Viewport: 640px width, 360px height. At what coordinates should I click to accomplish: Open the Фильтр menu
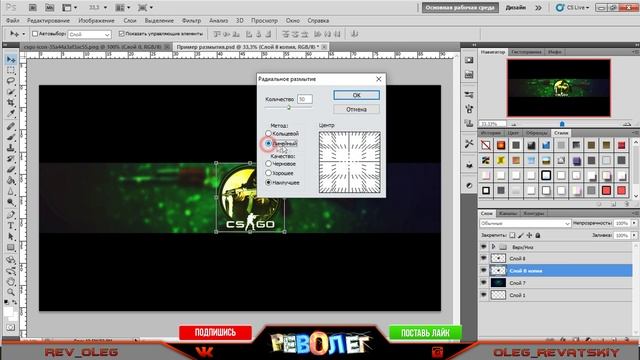(x=191, y=20)
